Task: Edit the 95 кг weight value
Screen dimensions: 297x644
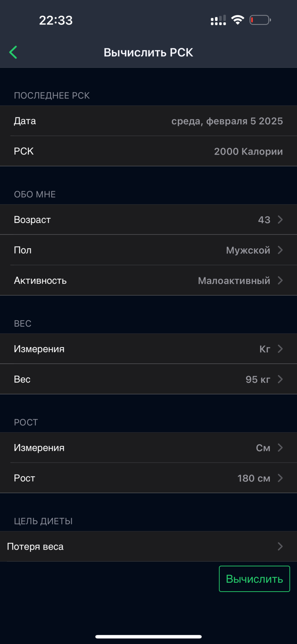Action: pyautogui.click(x=258, y=379)
